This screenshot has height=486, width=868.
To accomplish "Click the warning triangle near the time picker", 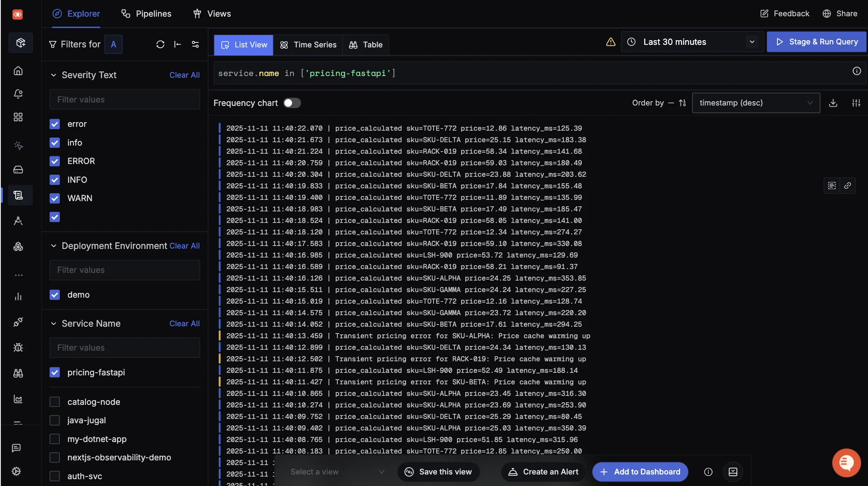I will point(610,42).
